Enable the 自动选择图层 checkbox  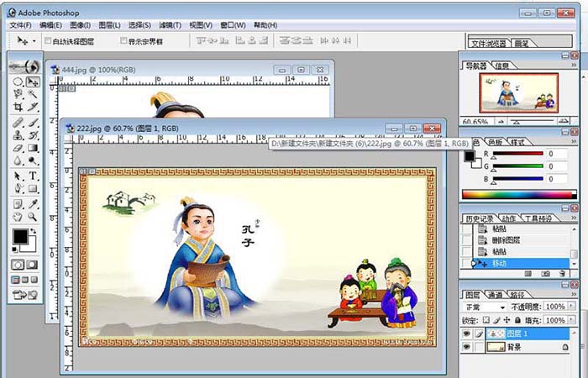click(48, 40)
